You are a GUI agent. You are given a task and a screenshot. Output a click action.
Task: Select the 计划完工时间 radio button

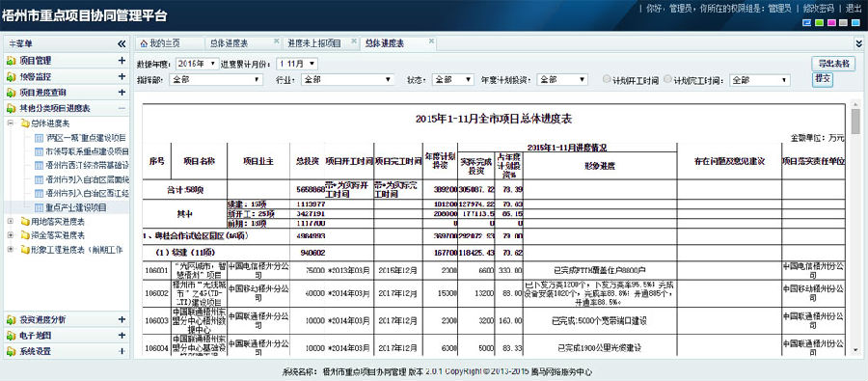click(x=667, y=79)
